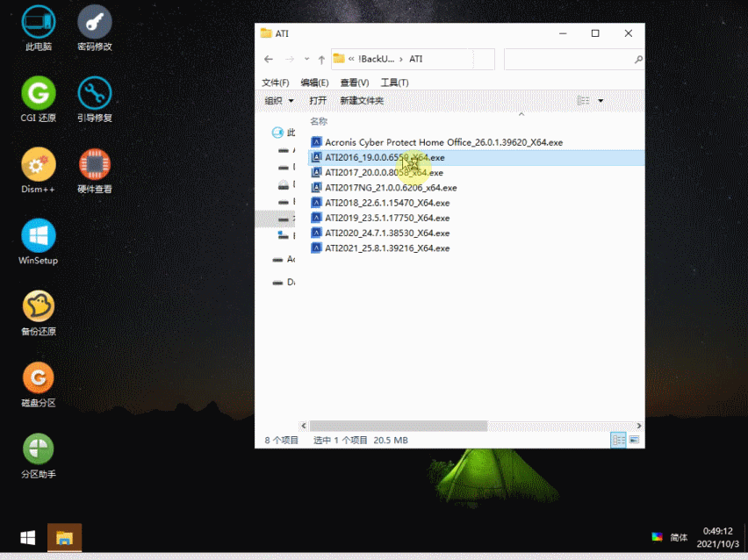Screen dimensions: 748x560
Task: Switch to large thumbnails view in status bar
Action: (634, 440)
